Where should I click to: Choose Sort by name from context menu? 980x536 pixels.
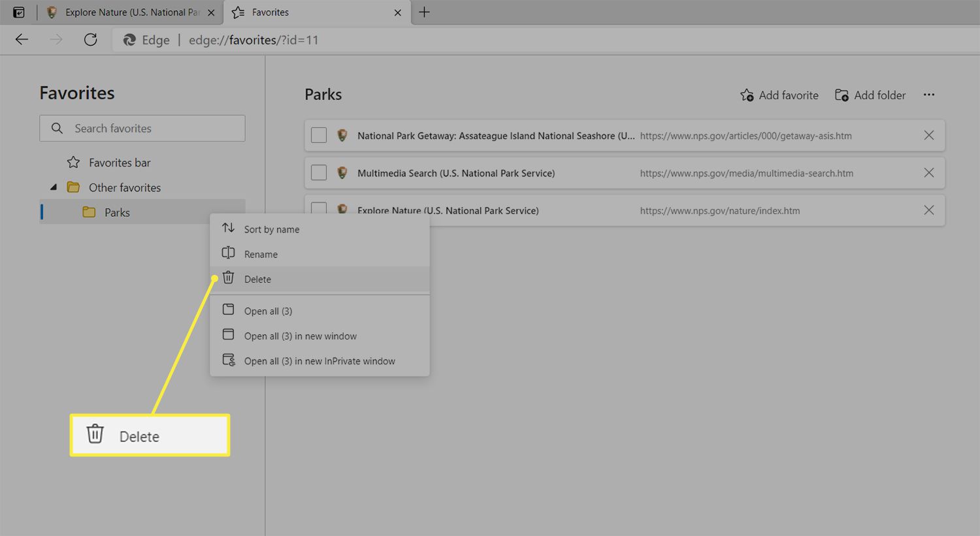click(x=319, y=229)
